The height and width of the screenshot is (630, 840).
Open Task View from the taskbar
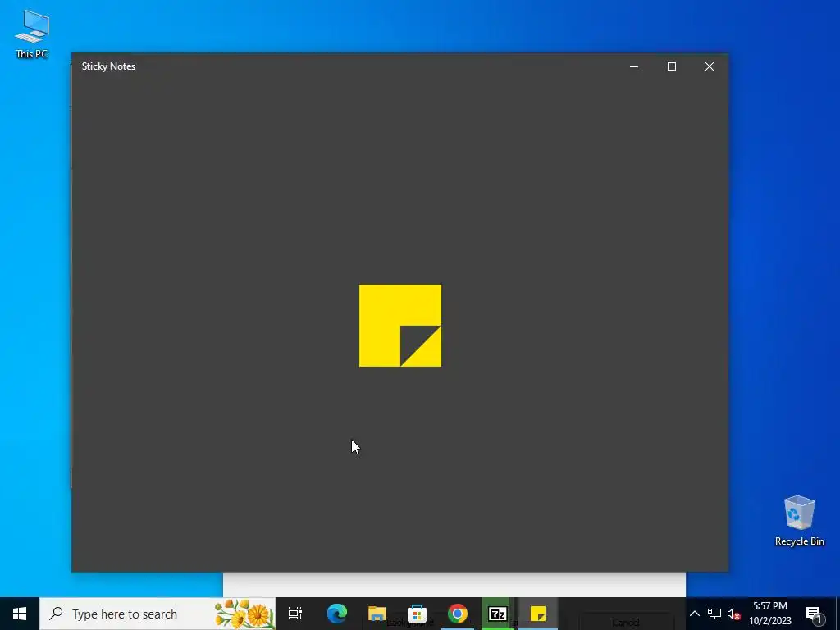tap(295, 614)
